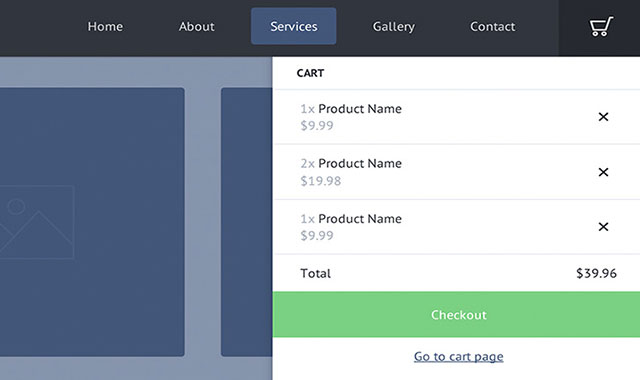The width and height of the screenshot is (640, 380).
Task: Click the CART panel heading
Action: tap(310, 73)
